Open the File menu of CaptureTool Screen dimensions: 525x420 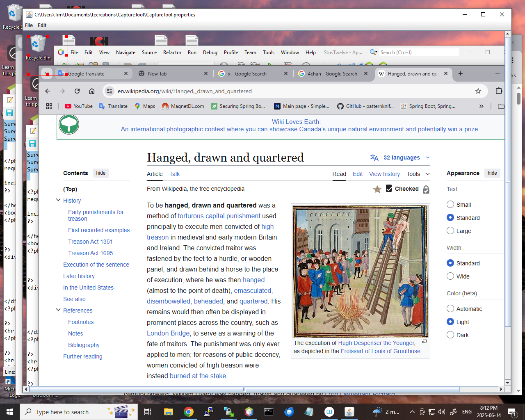(x=29, y=25)
